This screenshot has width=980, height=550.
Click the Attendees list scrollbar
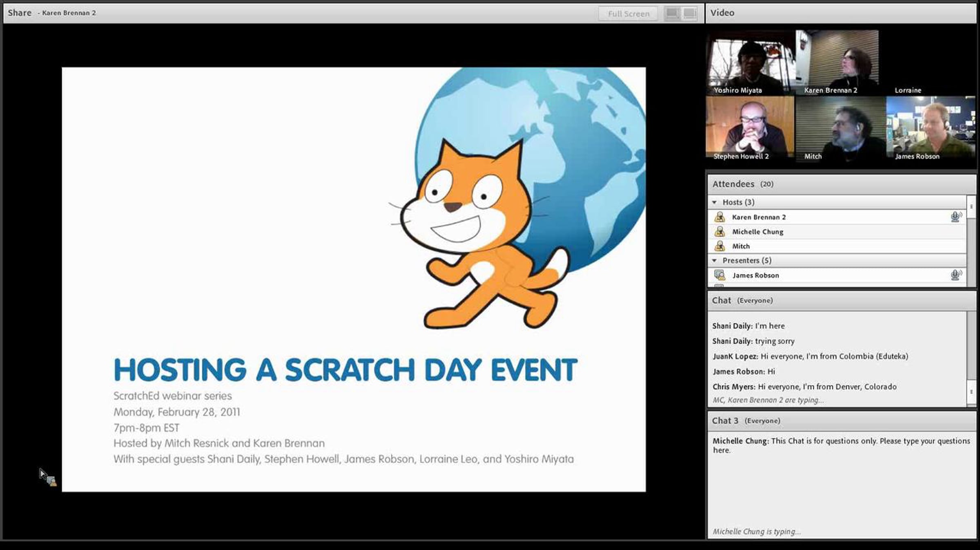pos(971,241)
